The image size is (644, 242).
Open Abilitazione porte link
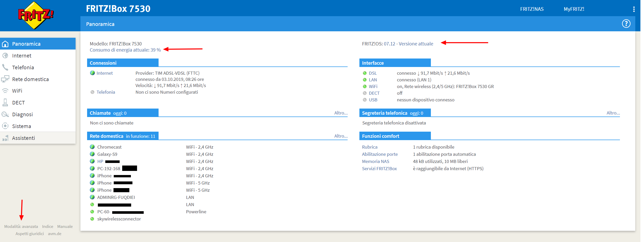point(380,154)
